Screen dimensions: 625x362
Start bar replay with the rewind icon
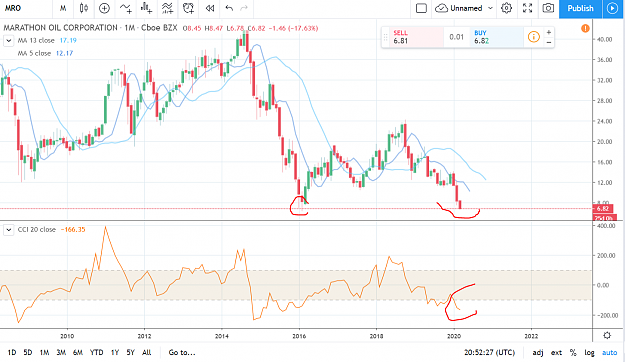pyautogui.click(x=210, y=8)
